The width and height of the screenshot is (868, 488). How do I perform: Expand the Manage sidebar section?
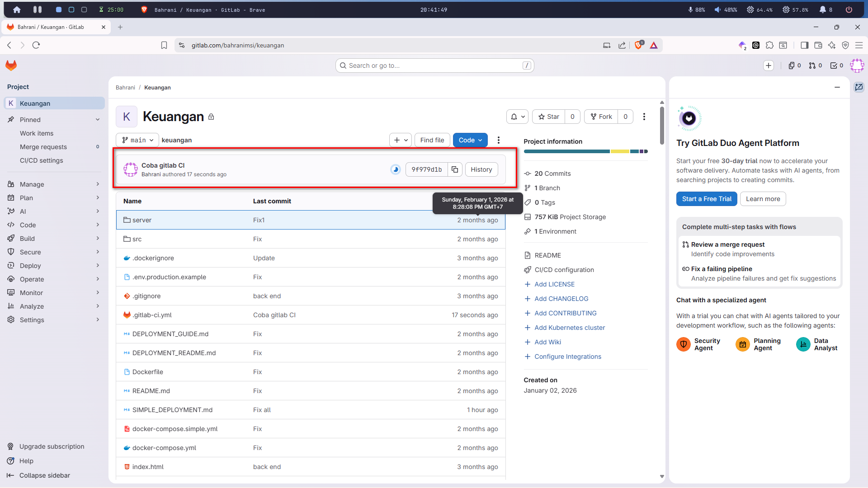coord(54,184)
